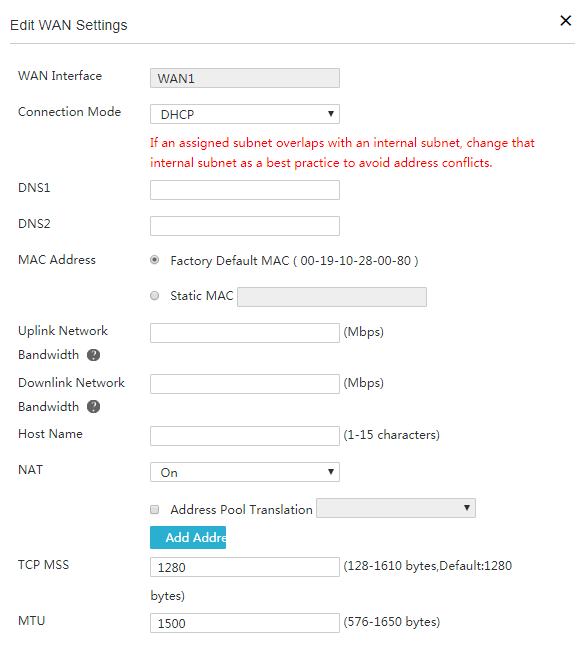Select Factory Default MAC radio button

[x=155, y=260]
